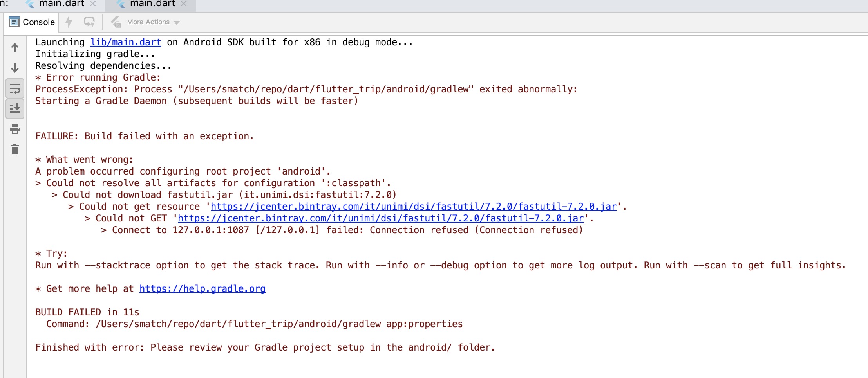Jump down the stack trace with down arrow
The height and width of the screenshot is (378, 868).
tap(15, 68)
